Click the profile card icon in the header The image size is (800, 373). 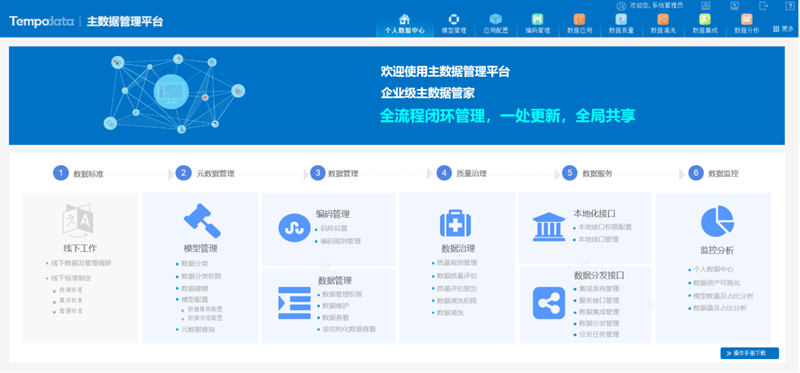(706, 6)
